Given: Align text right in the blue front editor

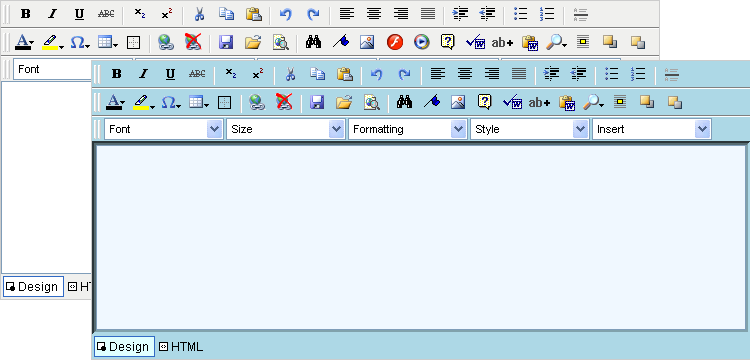Looking at the screenshot, I should [x=492, y=74].
